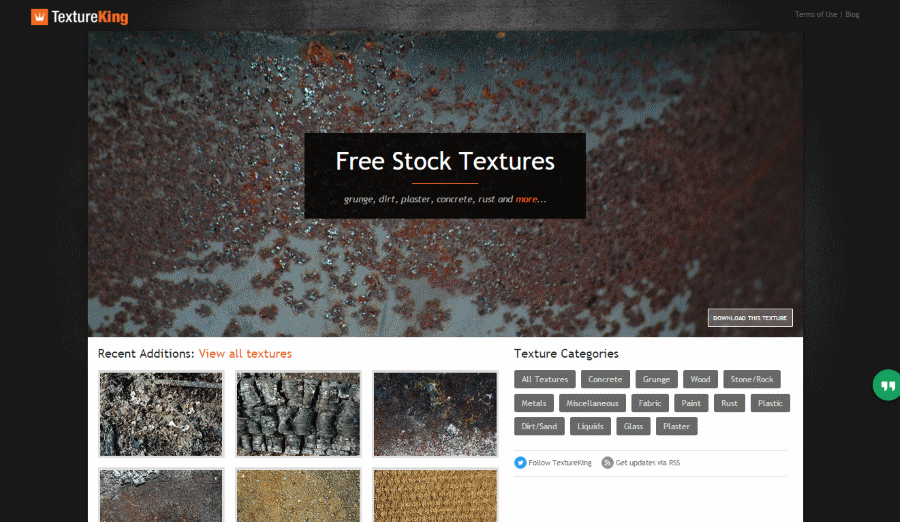Click the Twitter bird icon
The height and width of the screenshot is (522, 900).
coord(520,463)
